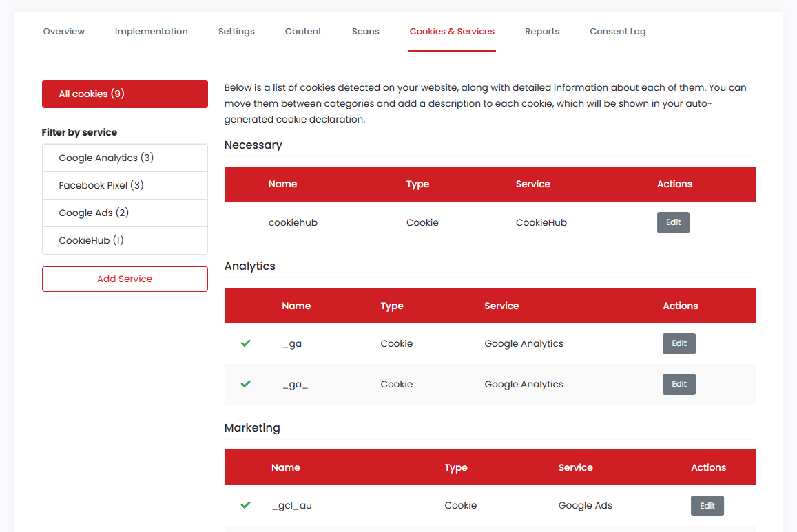Viewport: 797px width, 532px height.
Task: Click the Name header in Necessary table
Action: coord(282,184)
